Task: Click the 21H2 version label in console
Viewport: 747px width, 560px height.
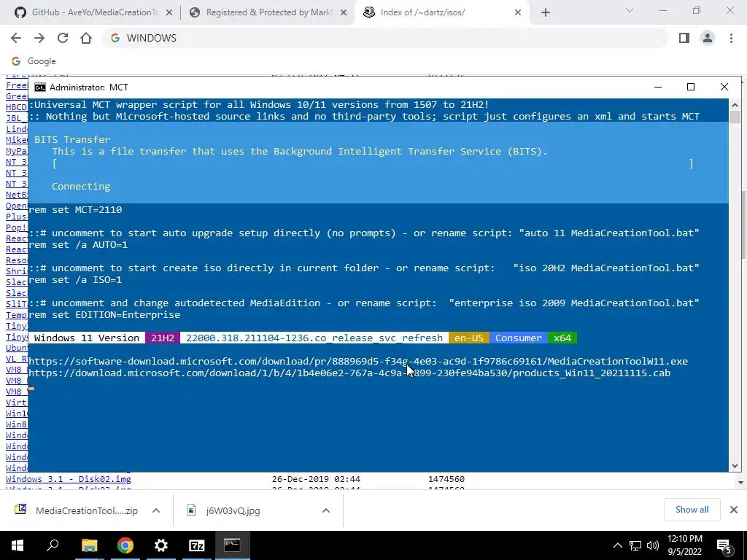Action: click(x=163, y=338)
